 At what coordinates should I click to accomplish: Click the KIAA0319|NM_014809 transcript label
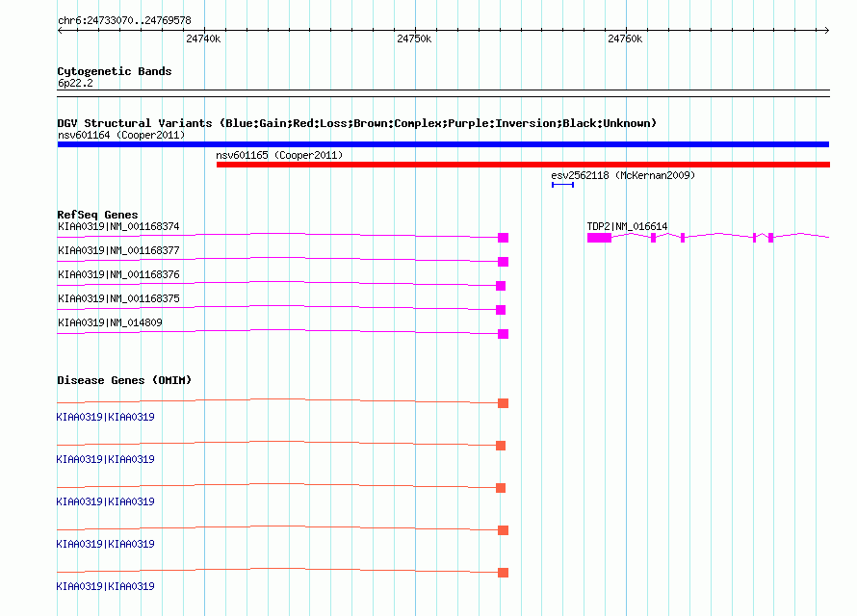point(110,322)
